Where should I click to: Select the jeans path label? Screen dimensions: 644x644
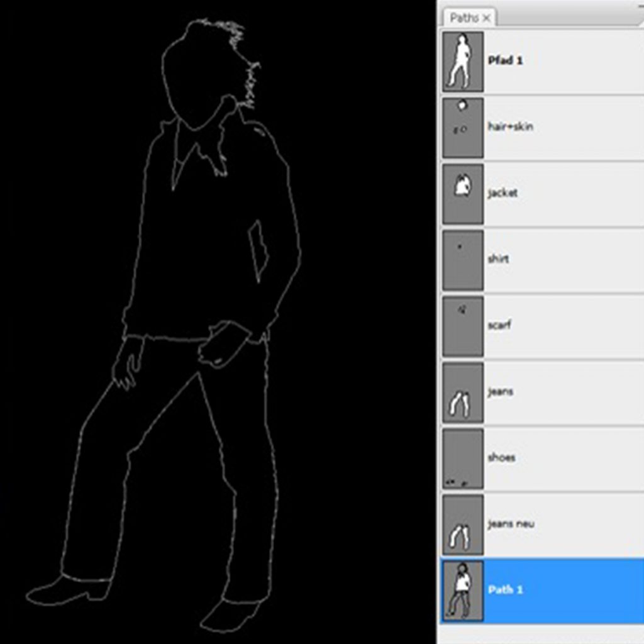[x=501, y=392]
